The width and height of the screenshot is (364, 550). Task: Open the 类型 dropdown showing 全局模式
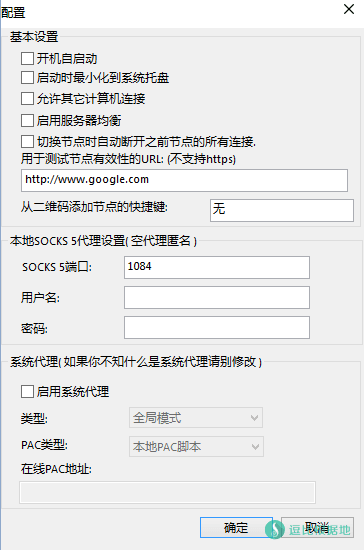click(196, 417)
